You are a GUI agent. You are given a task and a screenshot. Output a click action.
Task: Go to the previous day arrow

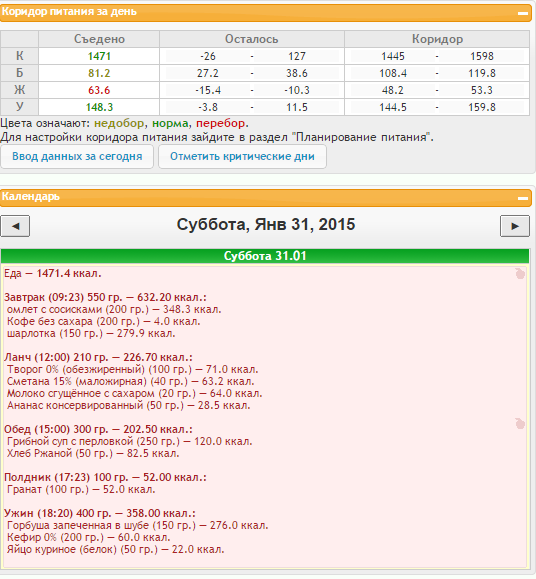(15, 226)
